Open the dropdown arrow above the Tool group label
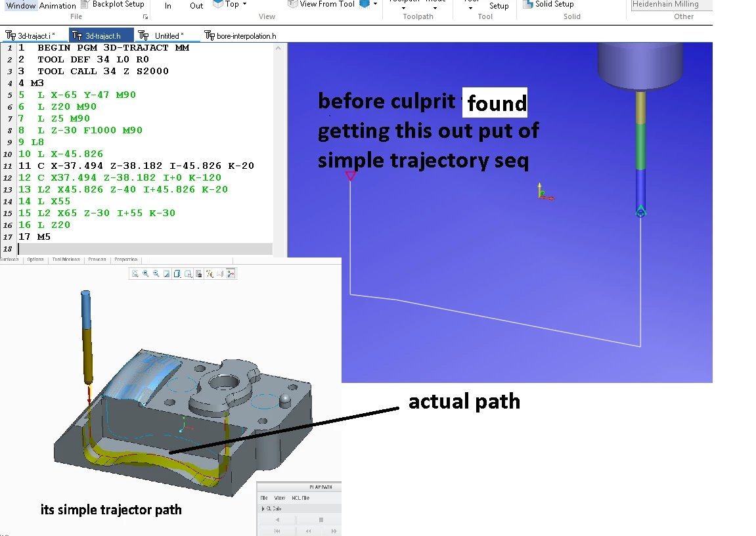This screenshot has height=536, width=756. tap(470, 7)
